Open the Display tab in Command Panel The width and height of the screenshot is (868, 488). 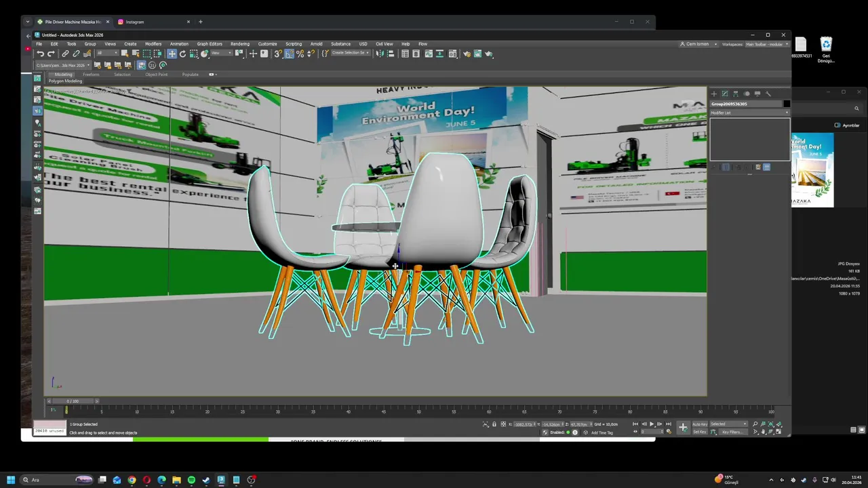tap(757, 94)
